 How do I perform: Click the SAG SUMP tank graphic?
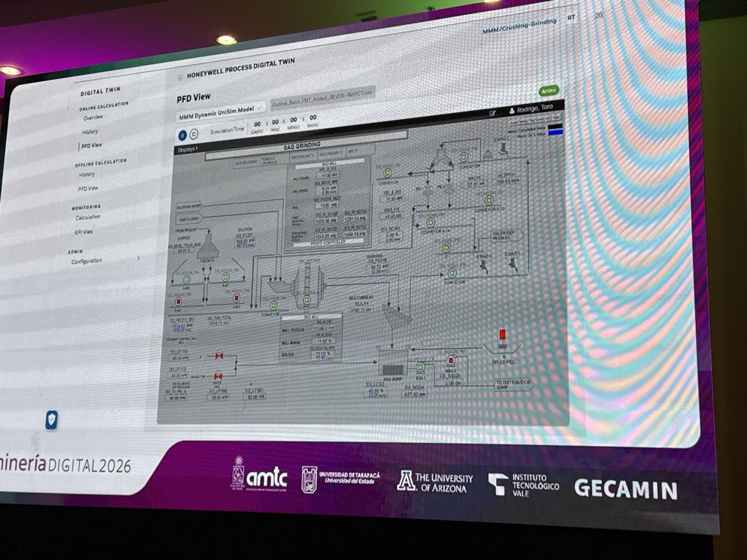[392, 361]
